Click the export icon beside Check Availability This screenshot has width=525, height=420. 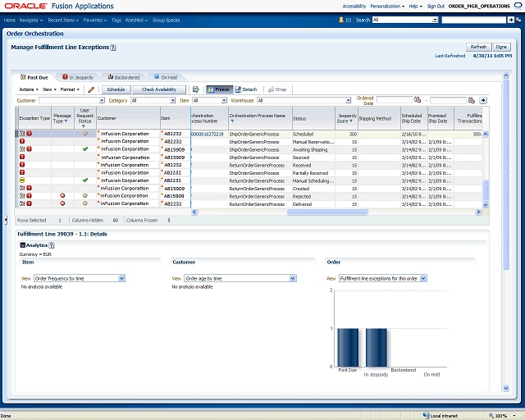(x=196, y=89)
